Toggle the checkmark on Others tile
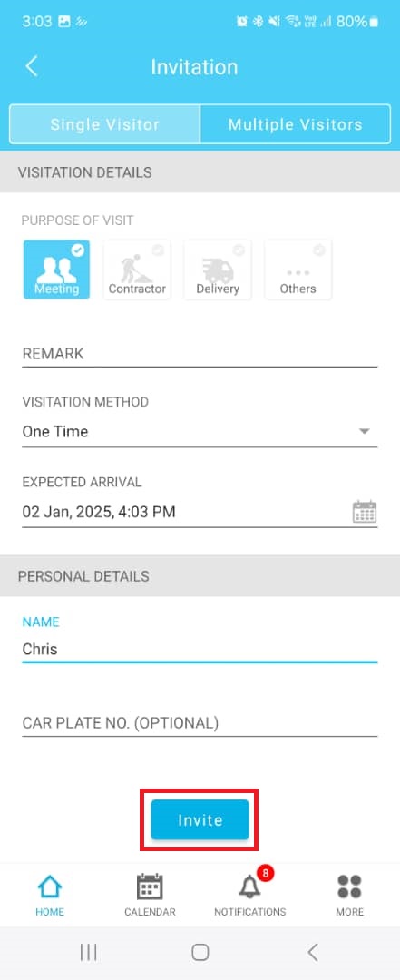Viewport: 400px width, 980px height. pyautogui.click(x=319, y=250)
